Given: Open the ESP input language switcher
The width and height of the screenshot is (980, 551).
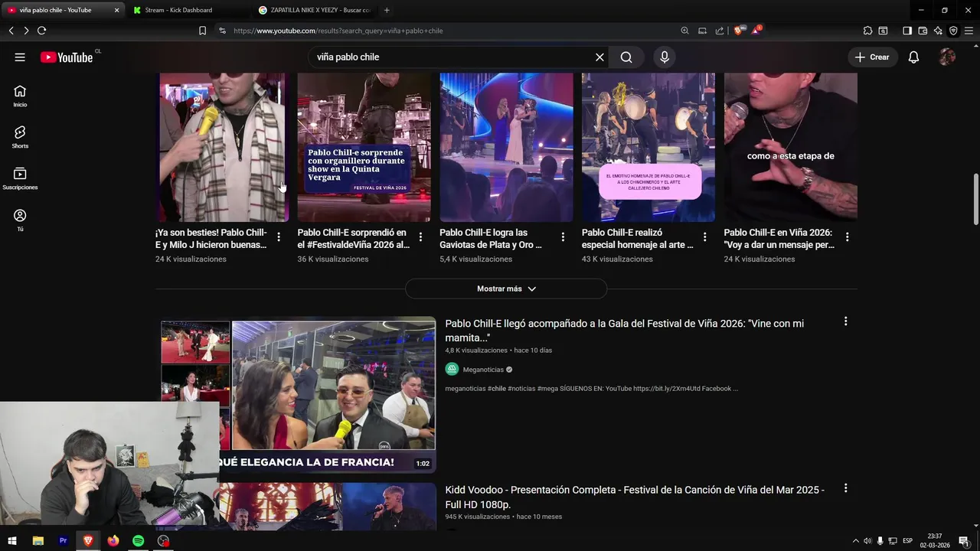Looking at the screenshot, I should pos(907,541).
